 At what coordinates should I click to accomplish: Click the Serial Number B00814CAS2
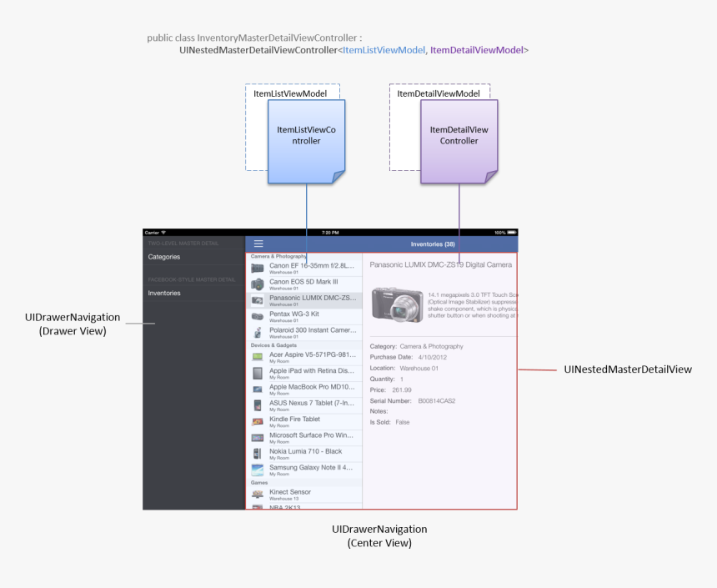437,401
